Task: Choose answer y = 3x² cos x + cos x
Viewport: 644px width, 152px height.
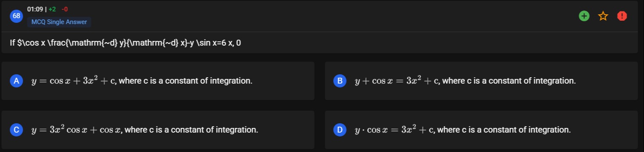Action: point(158,130)
